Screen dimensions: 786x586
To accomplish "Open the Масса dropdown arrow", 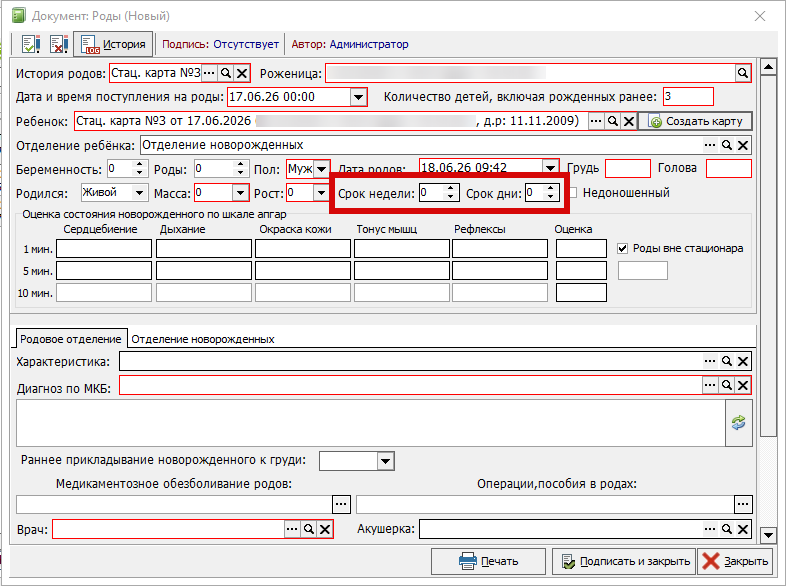I will (x=241, y=192).
